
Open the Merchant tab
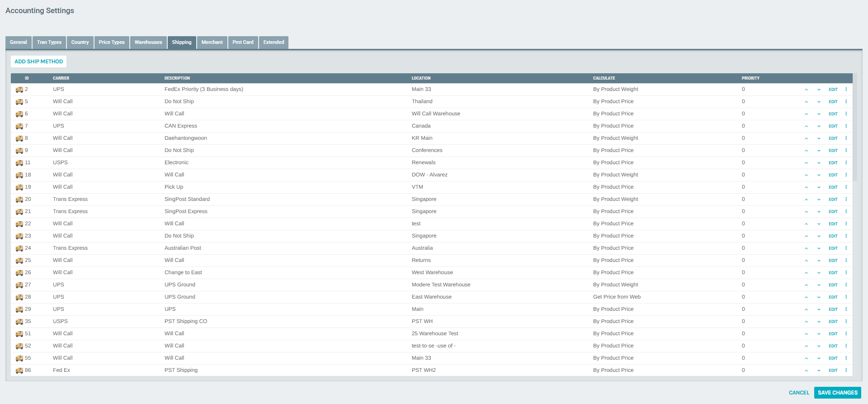212,43
